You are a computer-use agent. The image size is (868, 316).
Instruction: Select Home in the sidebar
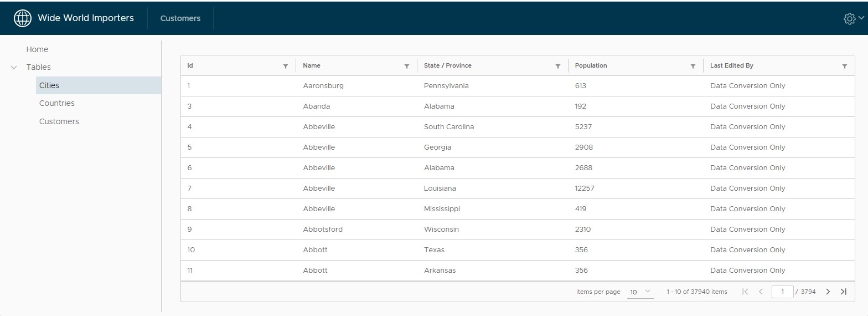click(37, 49)
